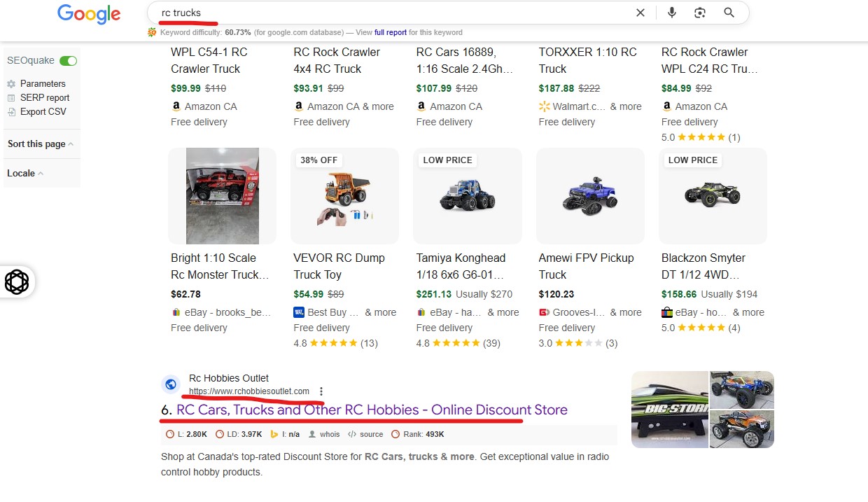
Task: Click eBay logo under Bright 1:10 Scale truck
Action: tap(176, 312)
